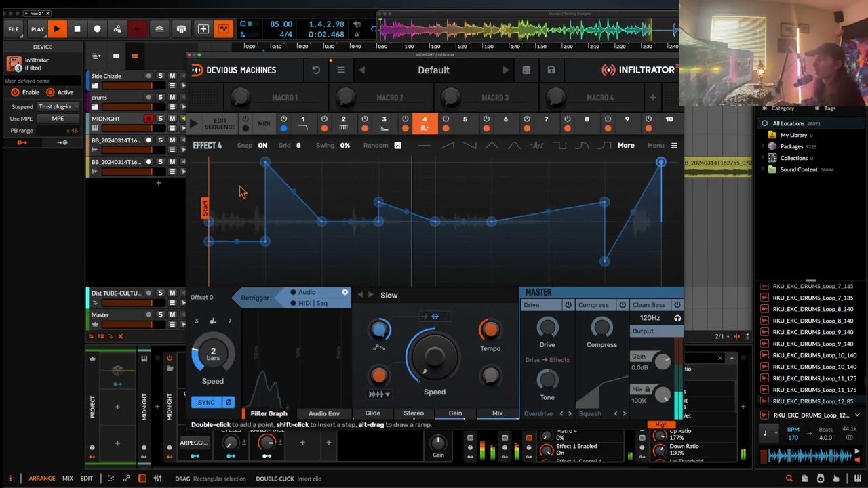This screenshot has height=488, width=868.
Task: Open the envelope Menu hamburger
Action: (x=674, y=146)
